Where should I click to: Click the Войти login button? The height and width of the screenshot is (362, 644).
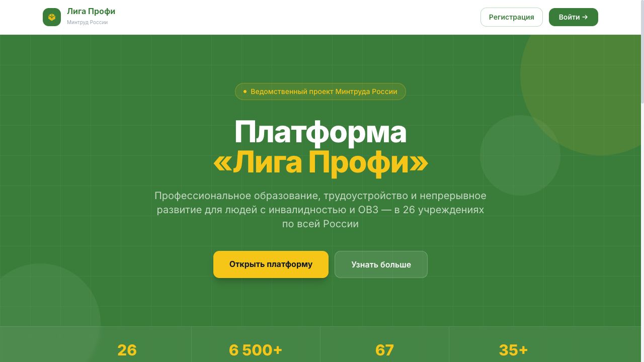point(573,17)
